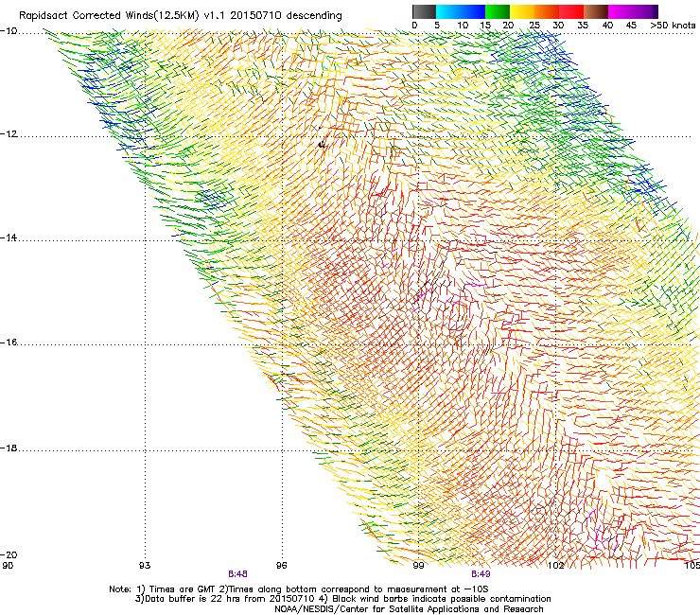Click the '25' color scale label
Image resolution: width=700 pixels, height=615 pixels.
[534, 26]
